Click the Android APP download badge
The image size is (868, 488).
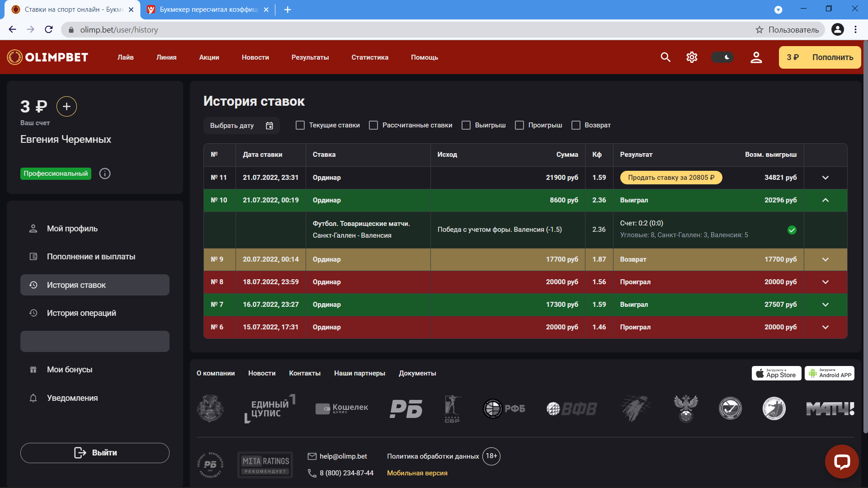tap(829, 373)
